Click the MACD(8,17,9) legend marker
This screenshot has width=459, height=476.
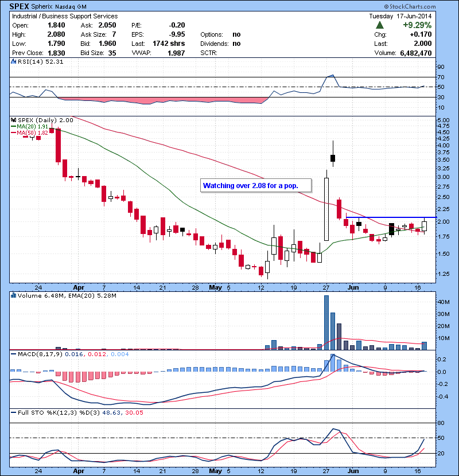pos(13,354)
